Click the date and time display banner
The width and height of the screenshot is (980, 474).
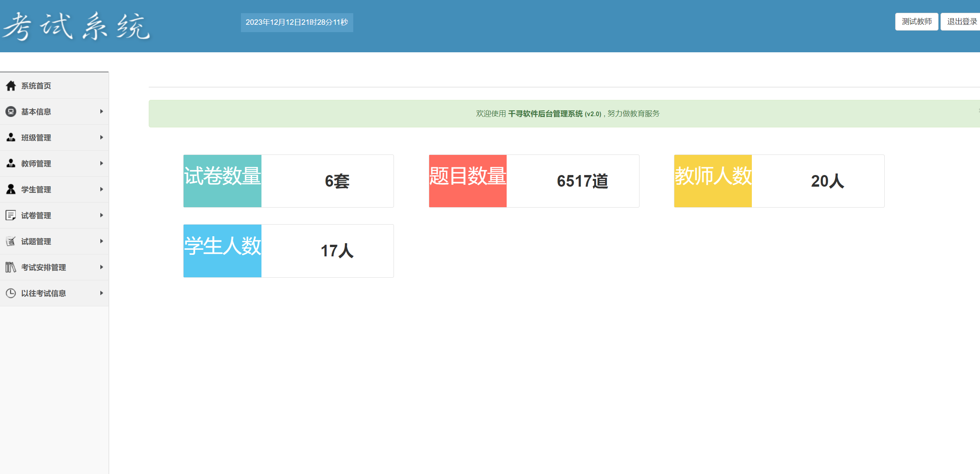[x=297, y=23]
